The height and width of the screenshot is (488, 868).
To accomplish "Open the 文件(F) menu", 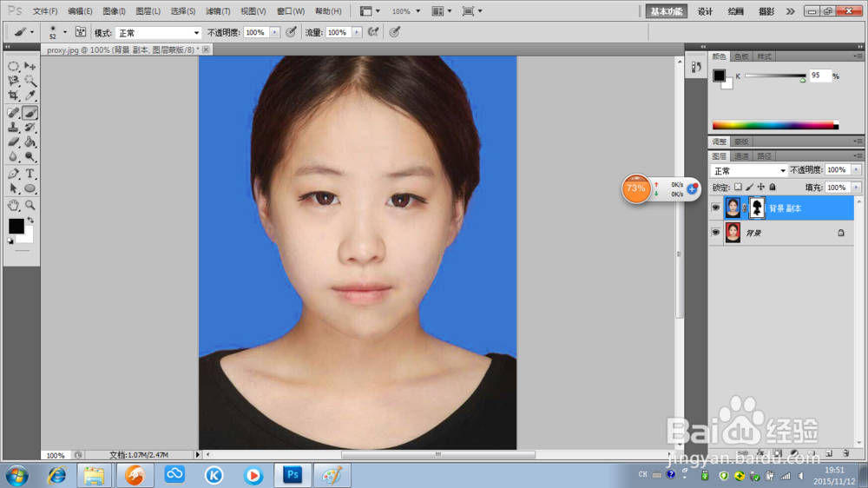I will [x=45, y=11].
